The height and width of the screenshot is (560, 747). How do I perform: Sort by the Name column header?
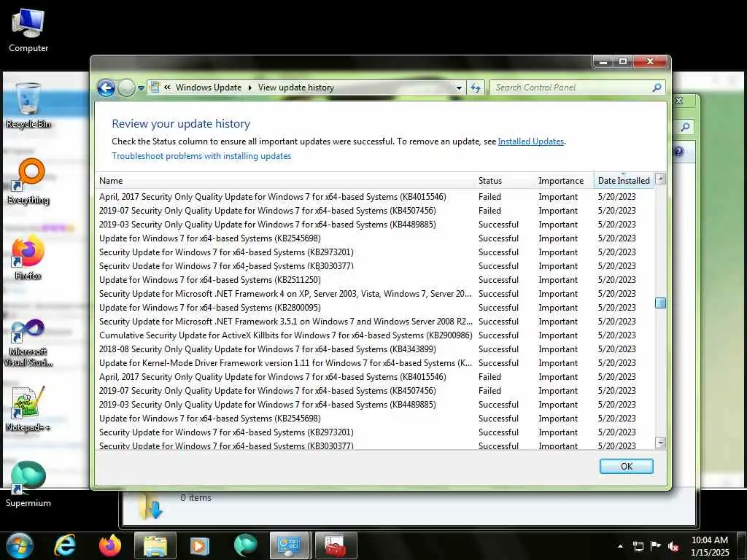285,181
